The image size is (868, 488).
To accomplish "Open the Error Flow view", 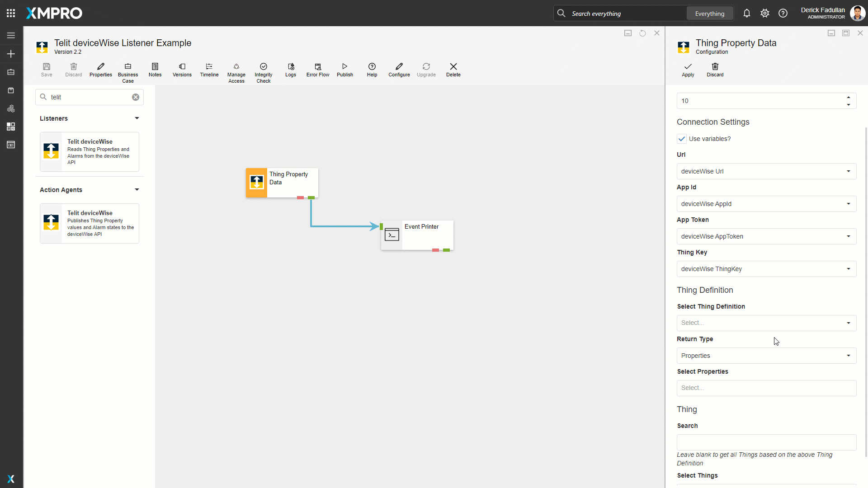I will [x=317, y=70].
